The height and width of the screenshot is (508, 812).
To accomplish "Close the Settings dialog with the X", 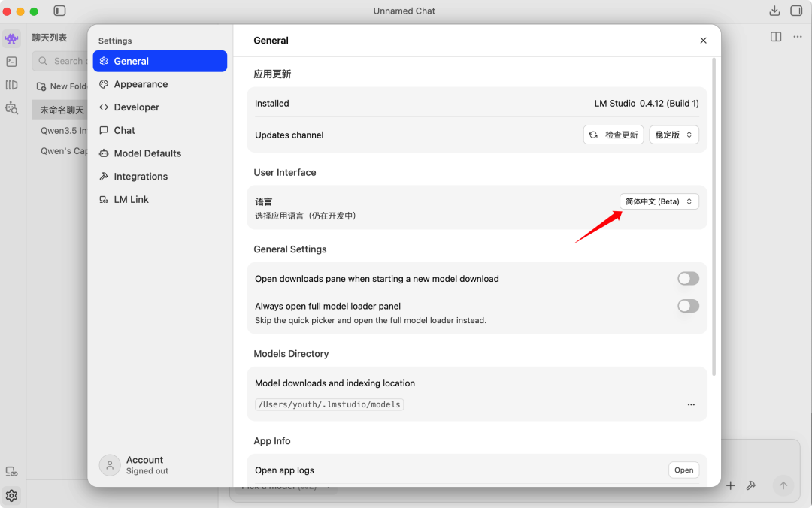I will 703,41.
